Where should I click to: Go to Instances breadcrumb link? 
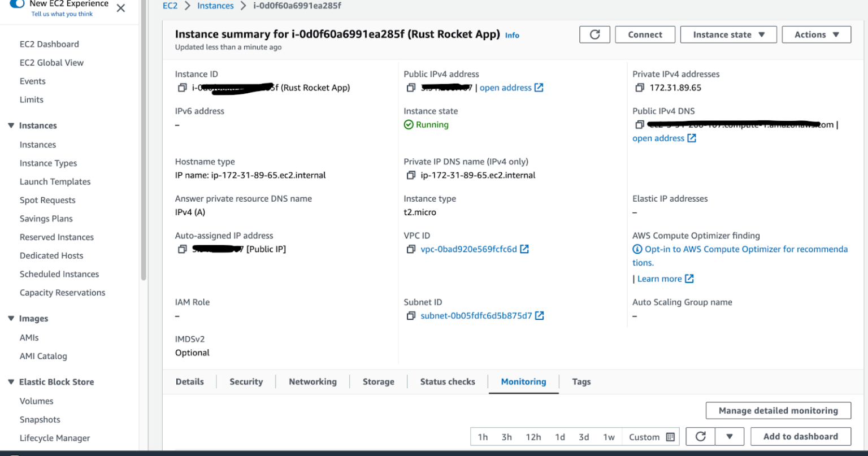(215, 6)
